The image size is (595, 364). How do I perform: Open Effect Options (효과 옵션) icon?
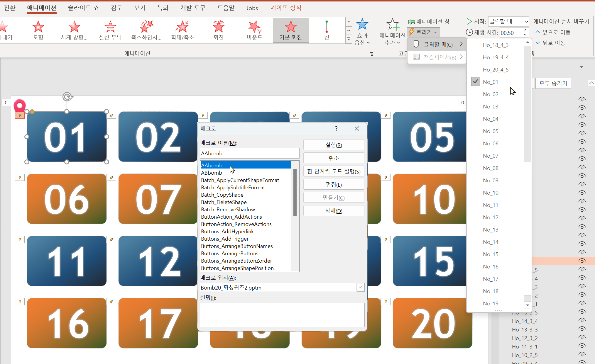(x=362, y=25)
